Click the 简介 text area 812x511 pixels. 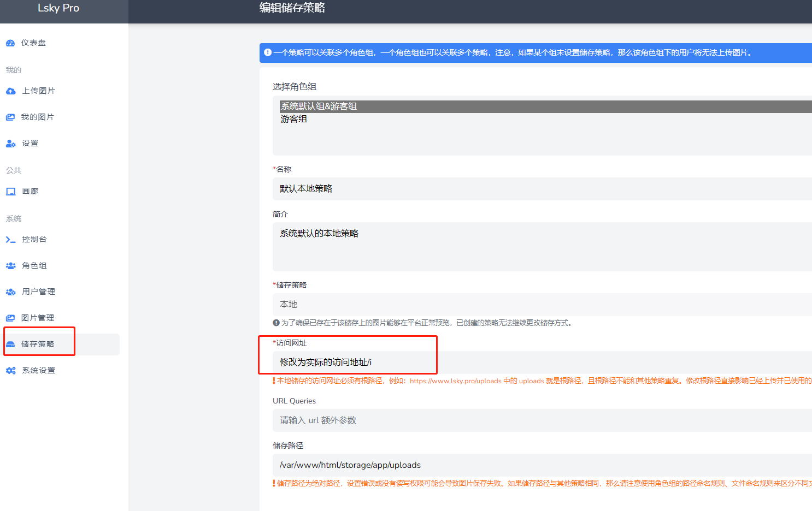(541, 246)
